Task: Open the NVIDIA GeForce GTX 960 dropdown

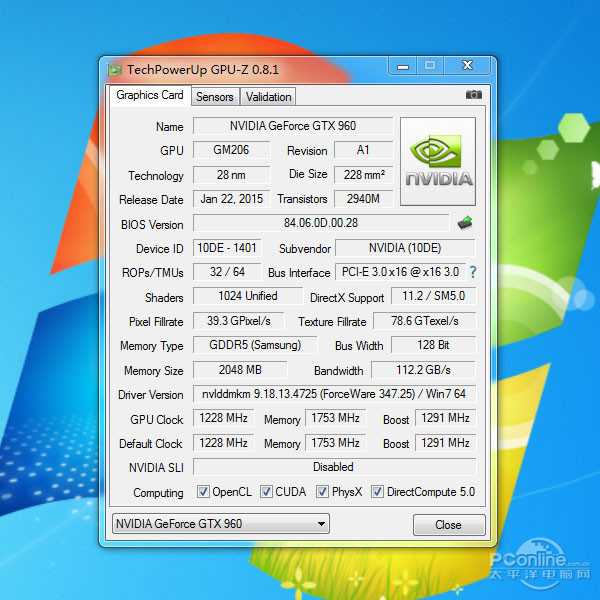Action: click(x=221, y=524)
